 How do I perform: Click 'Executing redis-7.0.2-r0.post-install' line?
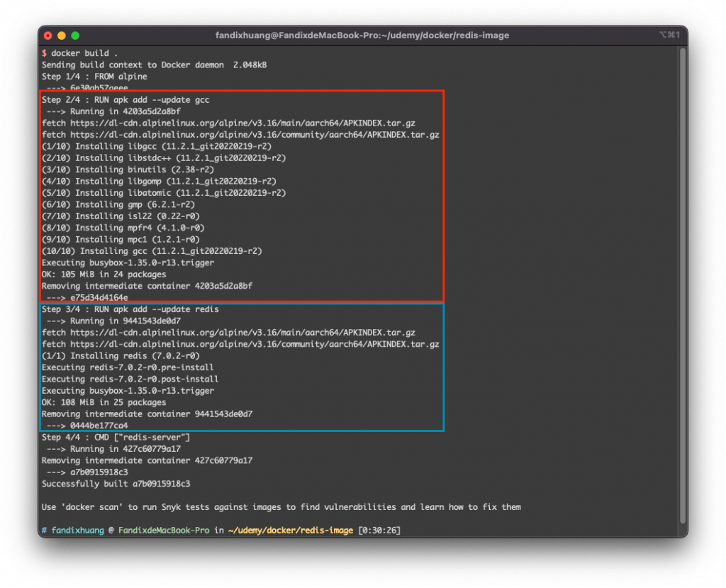point(130,379)
